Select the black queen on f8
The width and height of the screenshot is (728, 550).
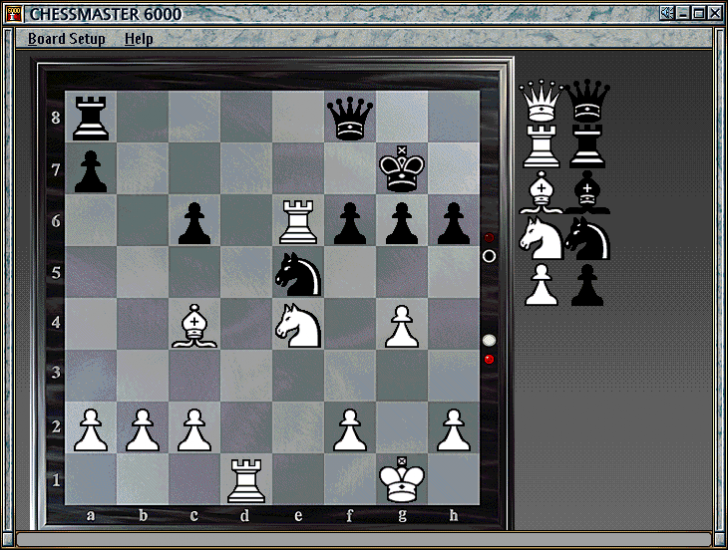pyautogui.click(x=350, y=118)
